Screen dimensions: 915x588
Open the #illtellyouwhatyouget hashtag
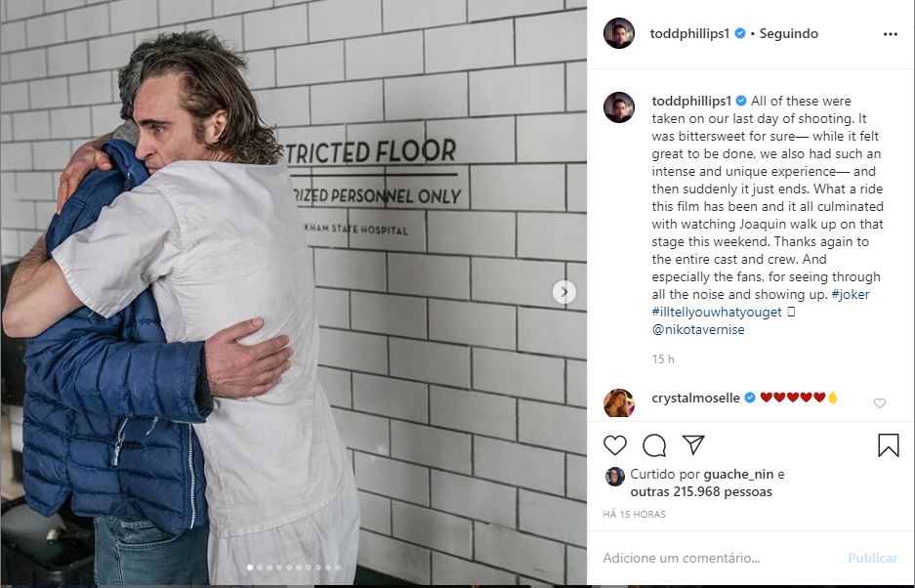pyautogui.click(x=717, y=312)
